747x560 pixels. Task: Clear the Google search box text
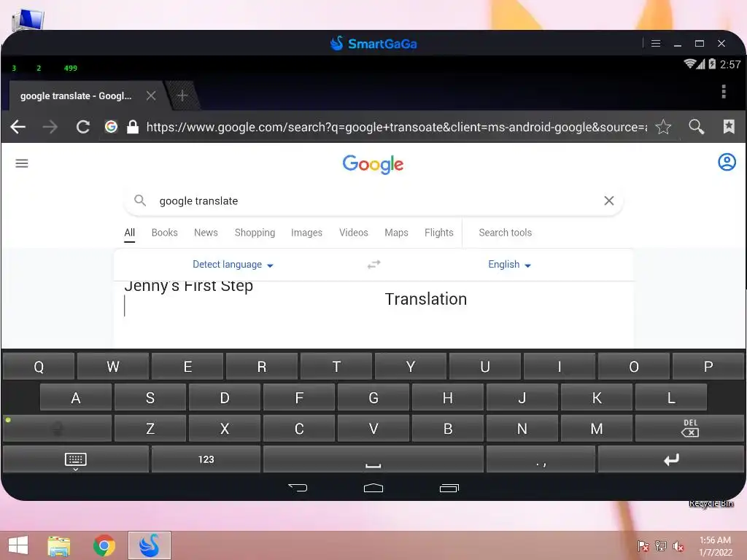click(x=609, y=201)
